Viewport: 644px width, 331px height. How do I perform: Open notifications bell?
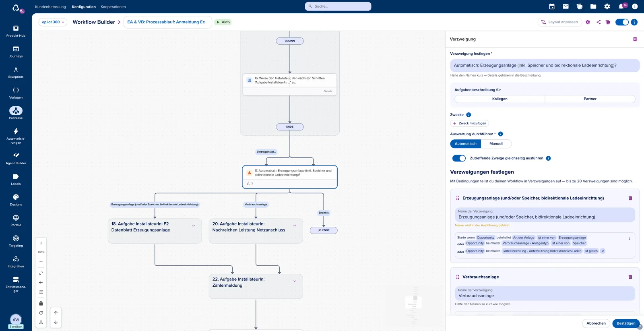(x=621, y=6)
